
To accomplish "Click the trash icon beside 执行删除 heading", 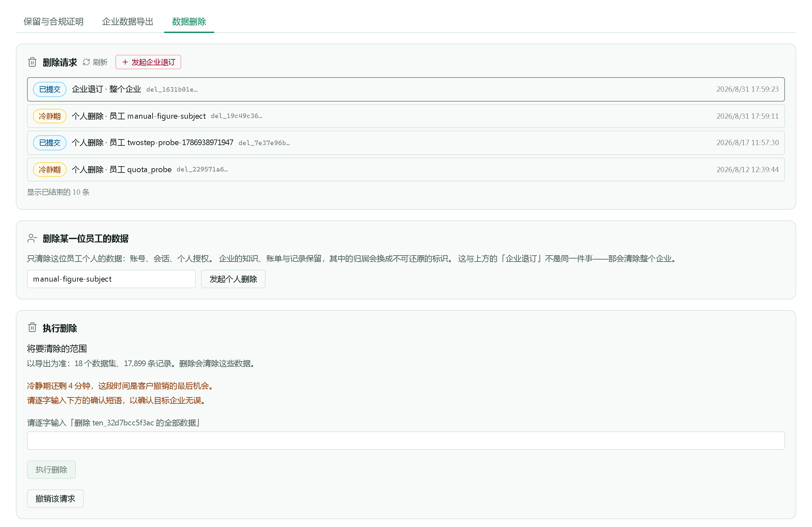I will [x=32, y=328].
